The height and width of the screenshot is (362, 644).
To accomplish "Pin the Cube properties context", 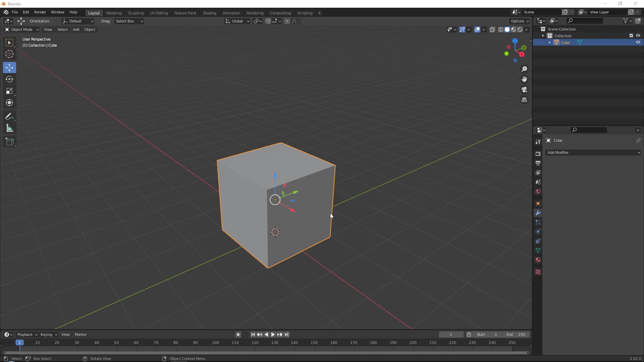I will (x=638, y=140).
